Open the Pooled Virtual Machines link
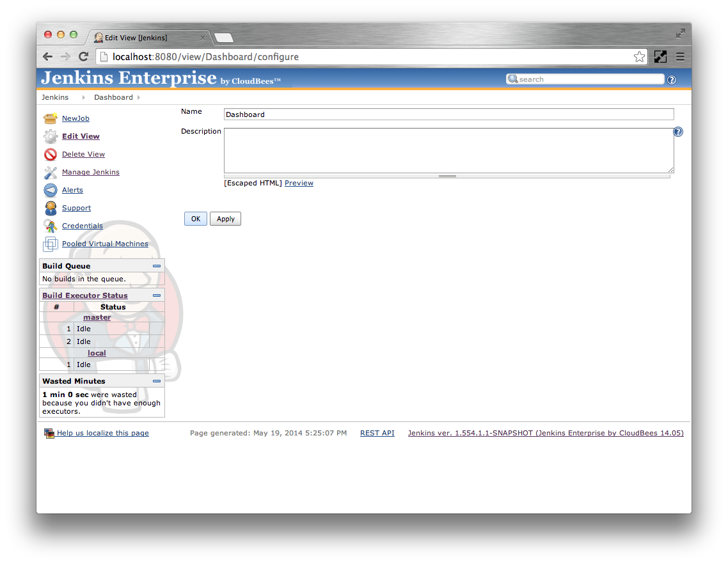 tap(105, 244)
